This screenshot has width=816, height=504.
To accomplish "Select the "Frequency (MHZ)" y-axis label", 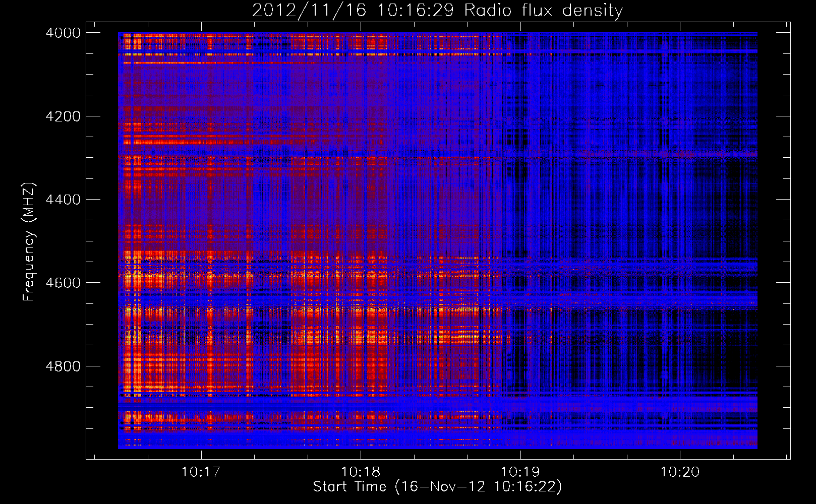I will point(29,242).
